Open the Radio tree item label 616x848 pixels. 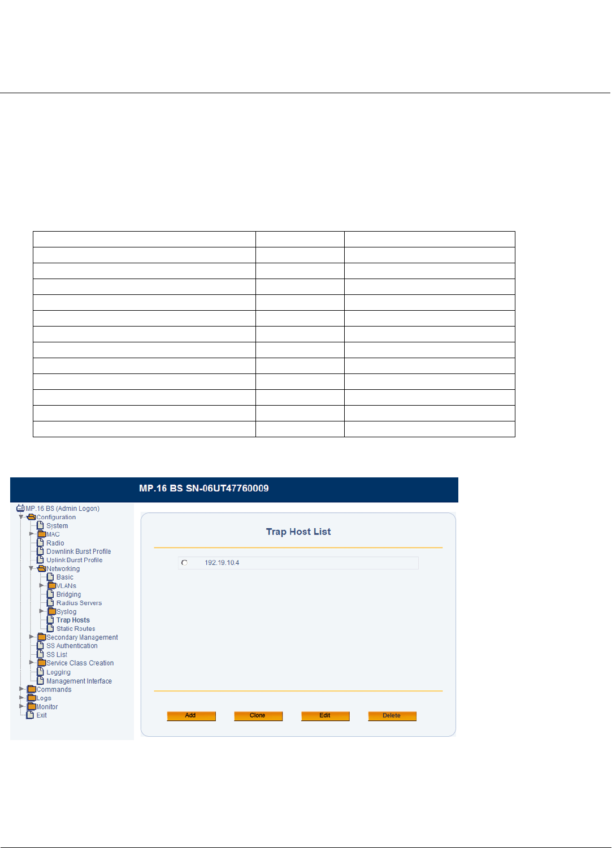[x=55, y=543]
